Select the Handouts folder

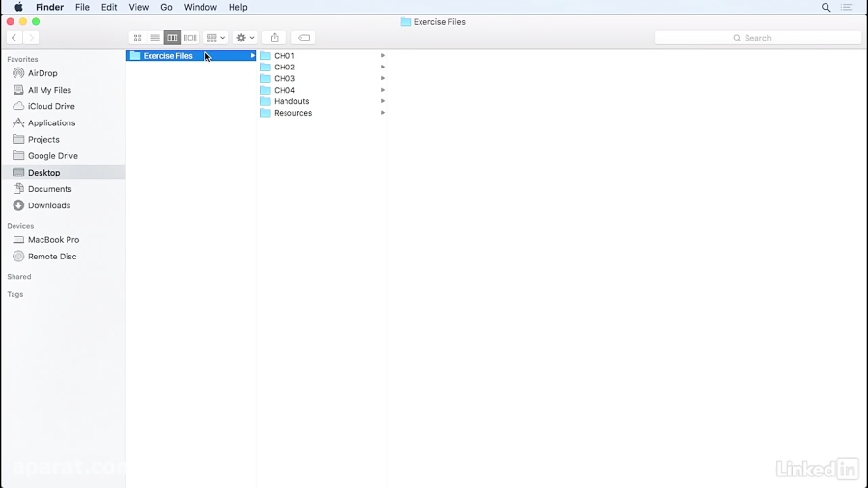click(x=291, y=101)
